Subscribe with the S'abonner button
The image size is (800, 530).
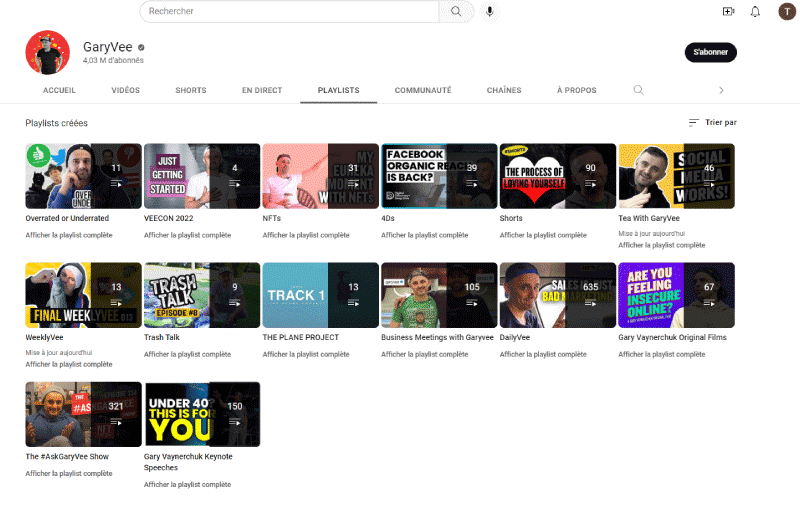point(710,52)
